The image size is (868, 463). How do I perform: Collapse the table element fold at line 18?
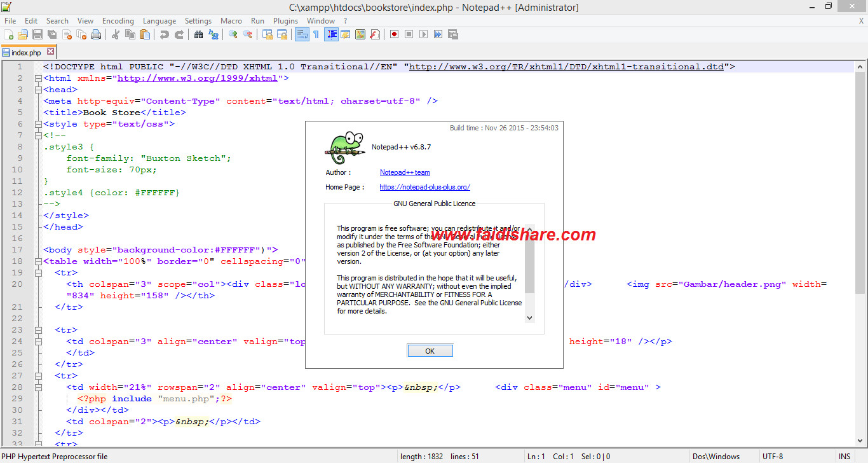tap(38, 261)
